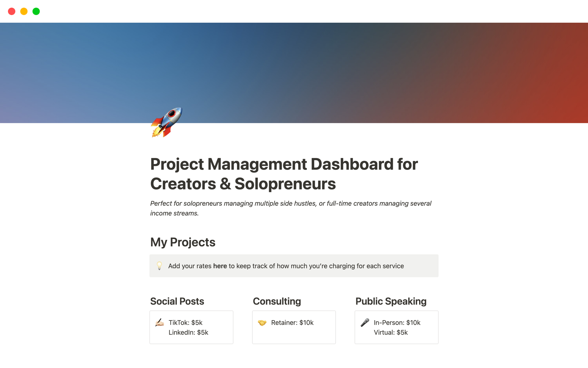
Task: Click the lightbulb icon in the callout
Action: [159, 266]
